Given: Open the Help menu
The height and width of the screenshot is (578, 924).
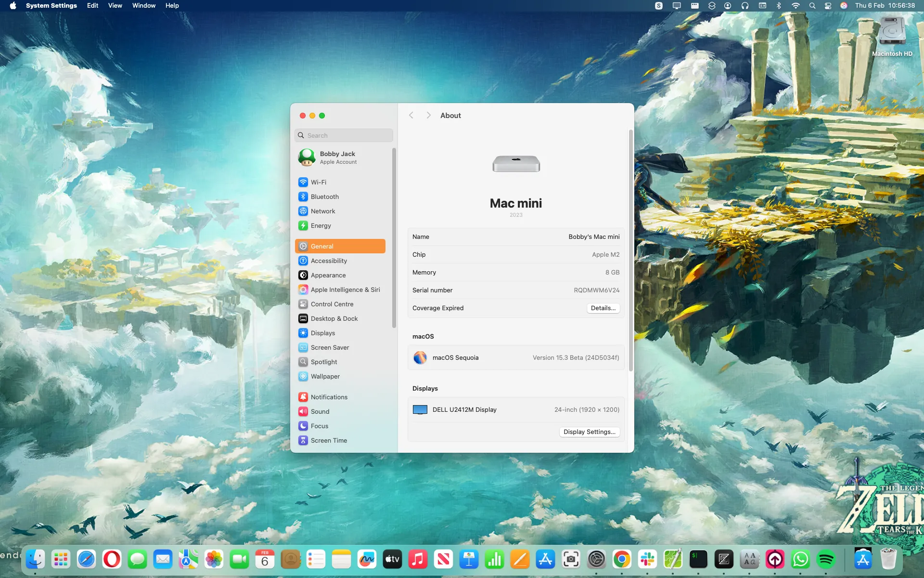Looking at the screenshot, I should [x=172, y=5].
